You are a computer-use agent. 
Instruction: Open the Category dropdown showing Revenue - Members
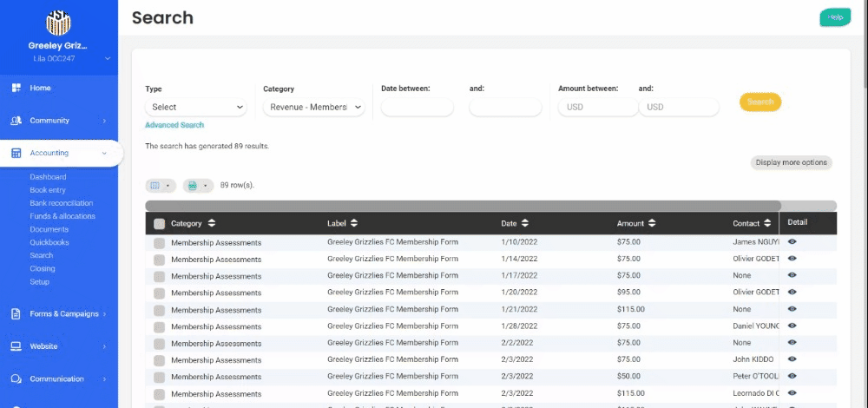pos(313,108)
